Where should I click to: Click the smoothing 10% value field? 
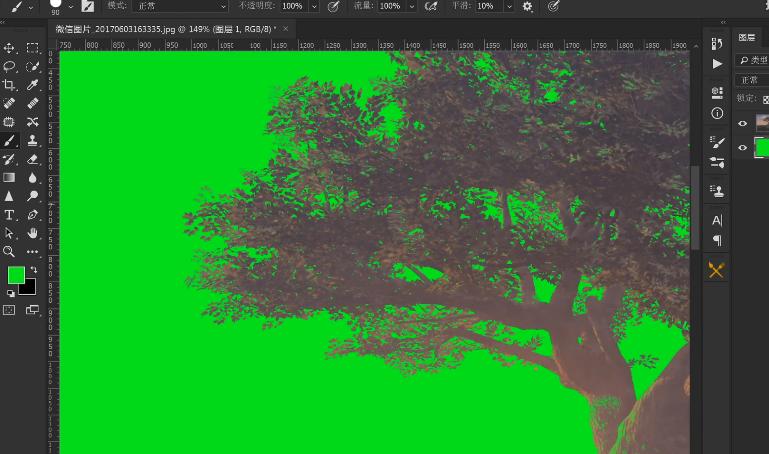pyautogui.click(x=489, y=6)
